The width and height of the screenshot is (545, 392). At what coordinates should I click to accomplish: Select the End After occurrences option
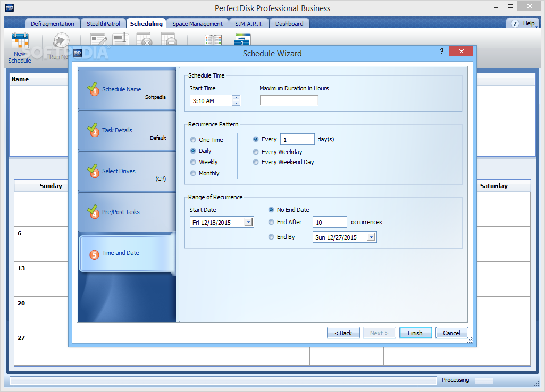(271, 222)
